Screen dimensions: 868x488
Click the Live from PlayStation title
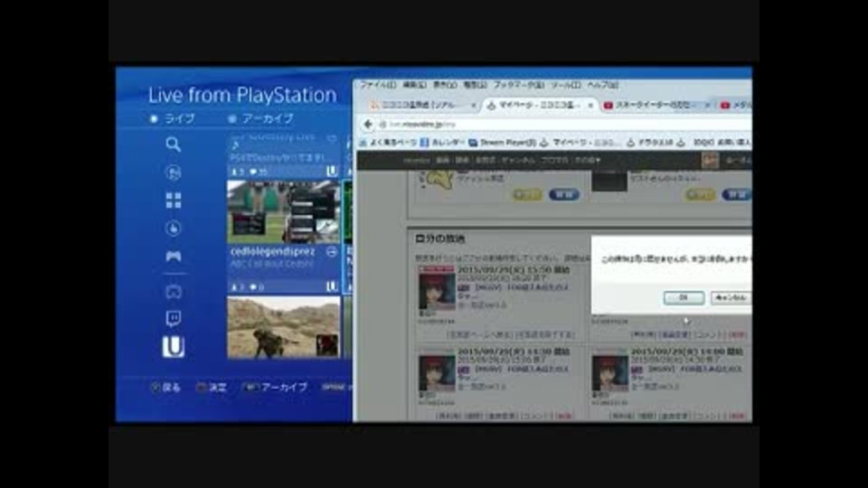click(x=242, y=95)
